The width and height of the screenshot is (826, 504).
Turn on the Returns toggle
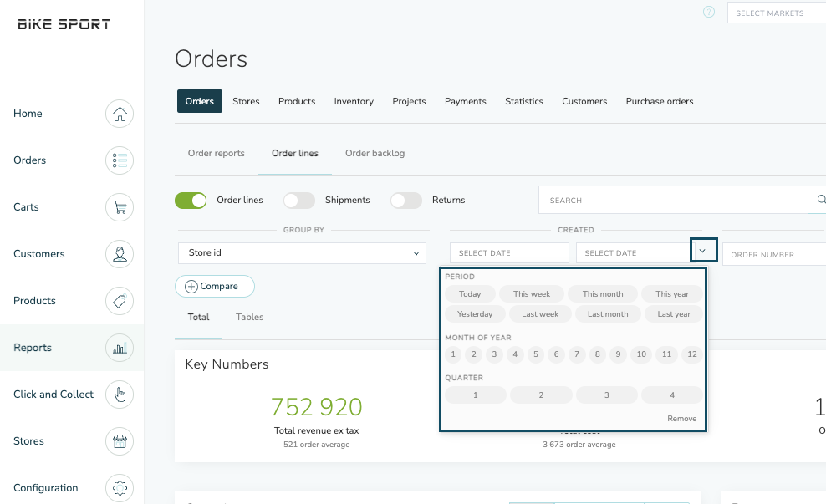click(x=406, y=201)
